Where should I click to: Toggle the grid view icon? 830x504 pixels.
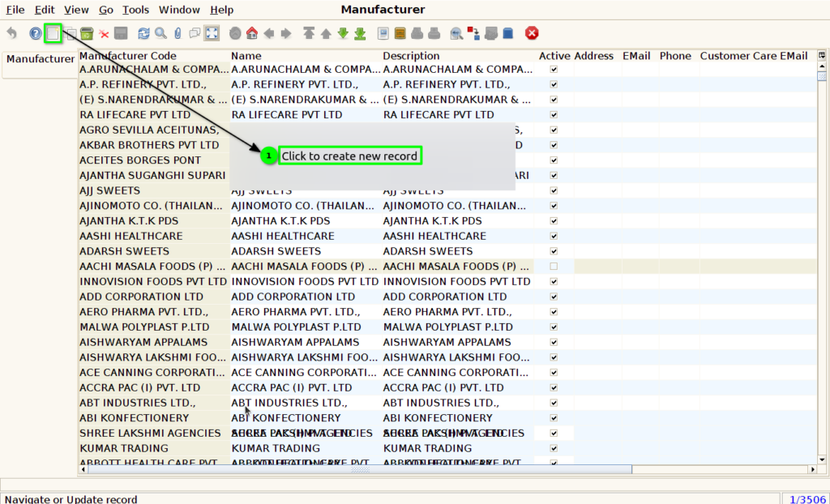pyautogui.click(x=212, y=33)
